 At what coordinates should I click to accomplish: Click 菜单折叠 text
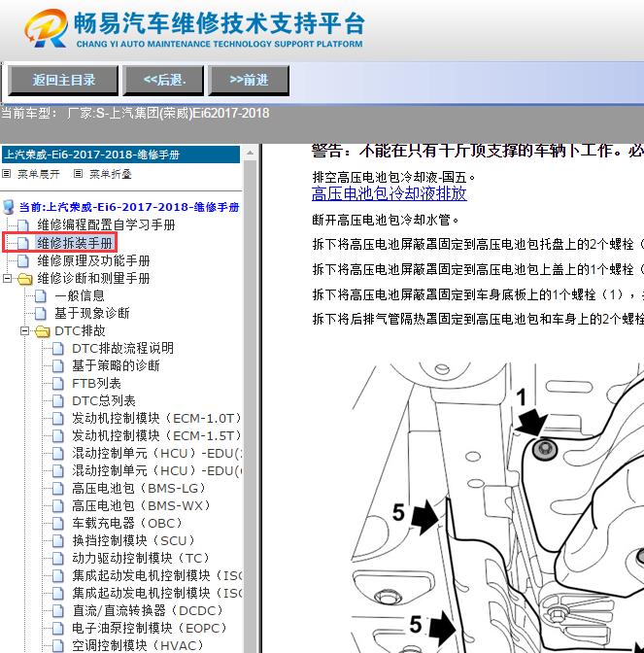tap(111, 174)
